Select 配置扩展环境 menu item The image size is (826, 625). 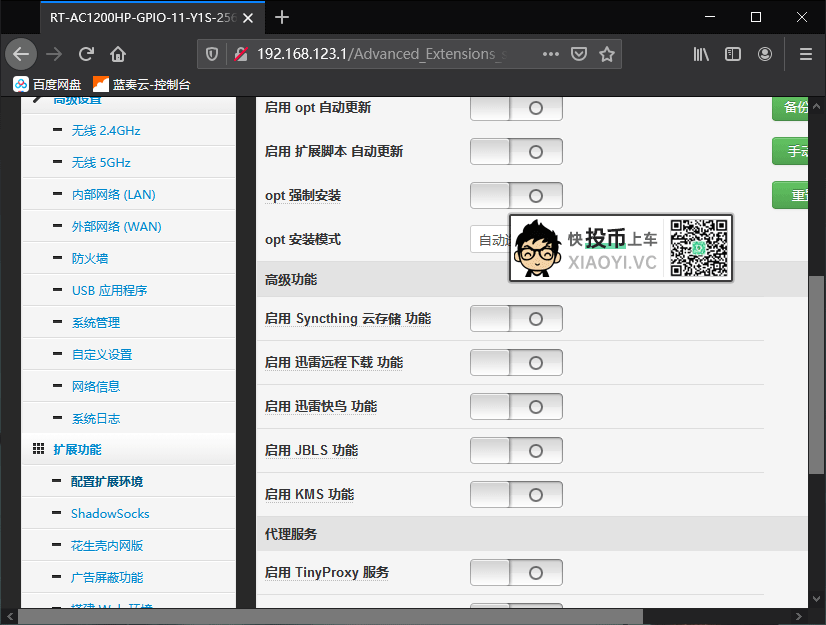[x=107, y=482]
